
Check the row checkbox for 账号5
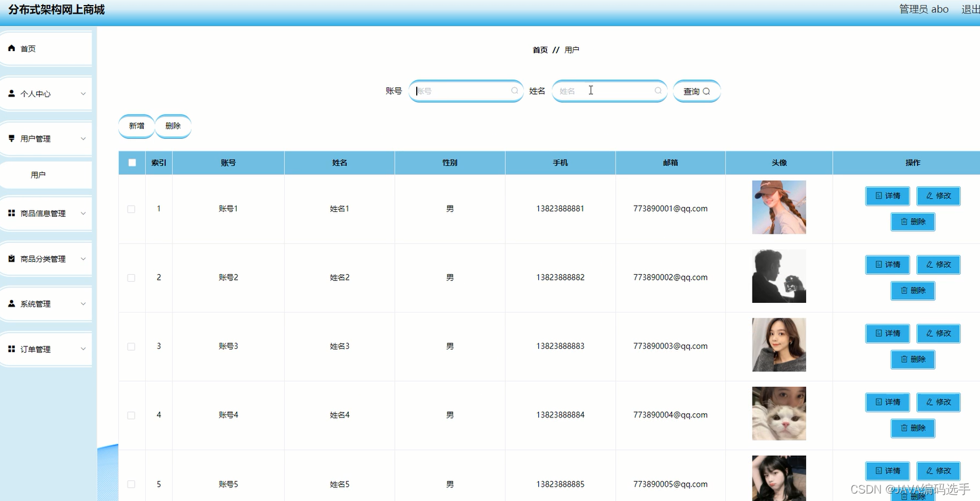(131, 484)
